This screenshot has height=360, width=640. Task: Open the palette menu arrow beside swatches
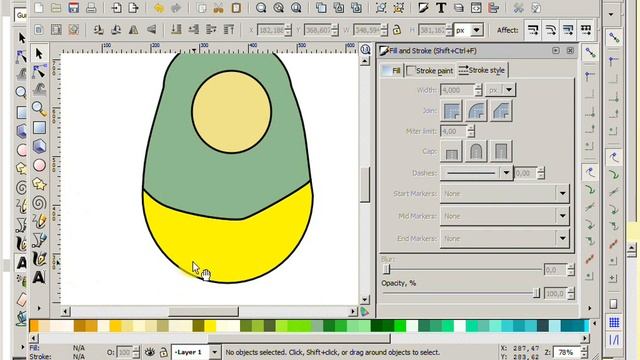tap(594, 324)
